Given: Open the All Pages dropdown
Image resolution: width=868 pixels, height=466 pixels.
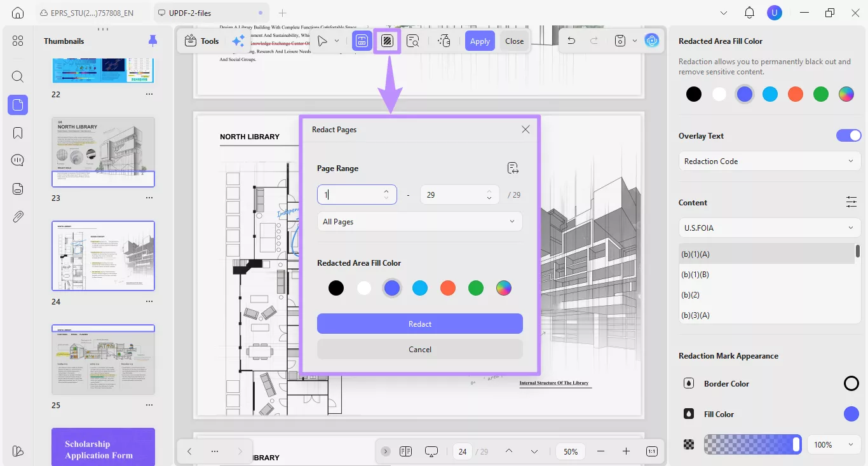Looking at the screenshot, I should tap(420, 222).
